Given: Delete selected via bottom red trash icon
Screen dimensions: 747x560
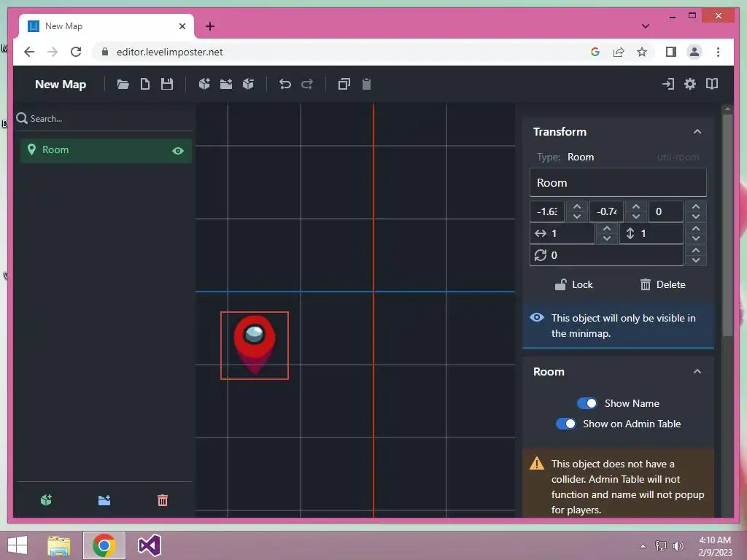Looking at the screenshot, I should click(163, 500).
